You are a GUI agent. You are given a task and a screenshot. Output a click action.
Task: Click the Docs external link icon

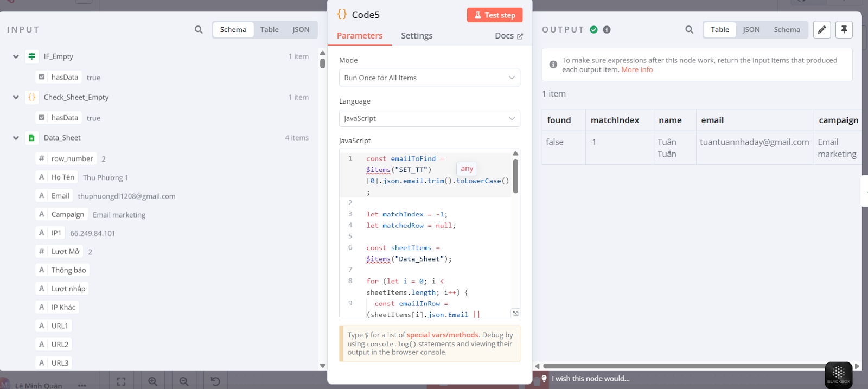pyautogui.click(x=520, y=36)
